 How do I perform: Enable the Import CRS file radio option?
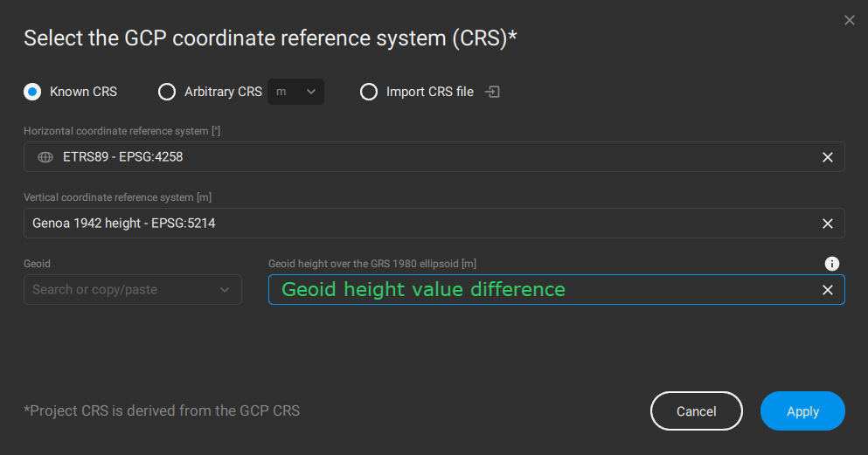[x=369, y=92]
